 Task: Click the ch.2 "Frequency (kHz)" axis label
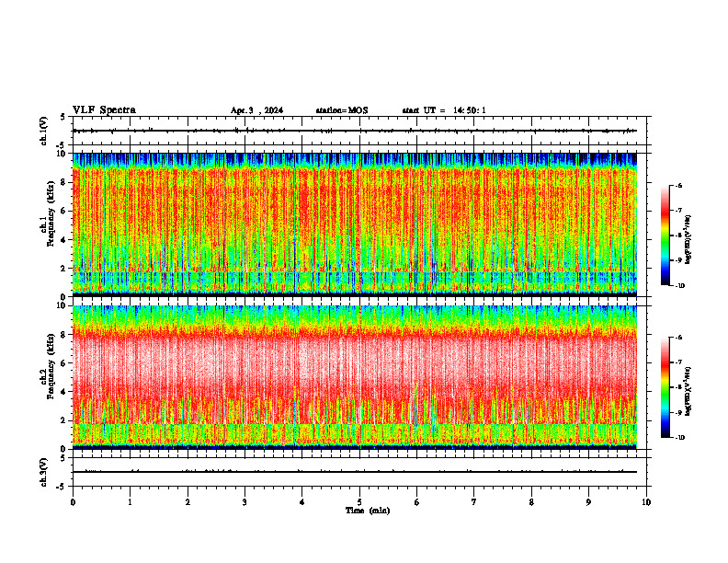click(51, 366)
